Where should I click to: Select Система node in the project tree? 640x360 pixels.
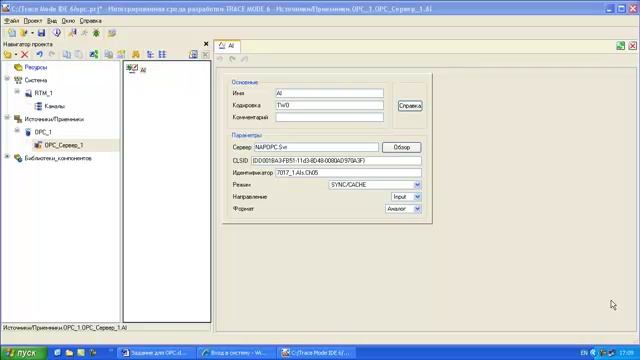click(x=36, y=80)
